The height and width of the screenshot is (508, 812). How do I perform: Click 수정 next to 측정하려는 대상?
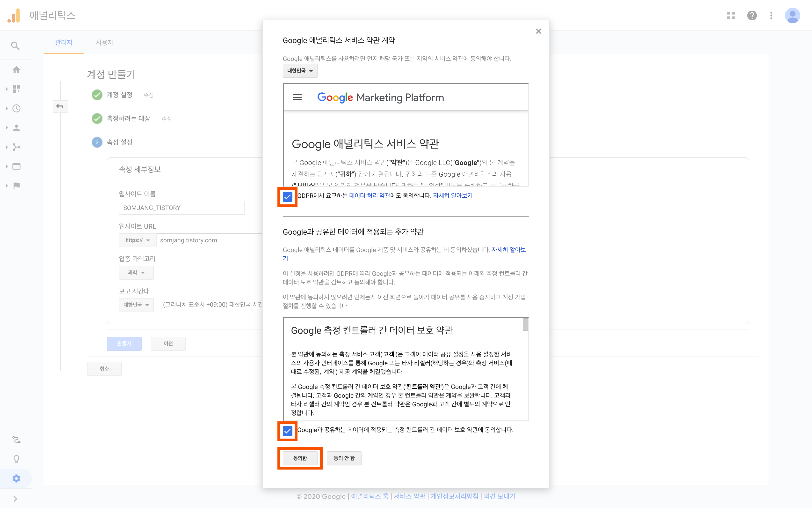point(167,119)
